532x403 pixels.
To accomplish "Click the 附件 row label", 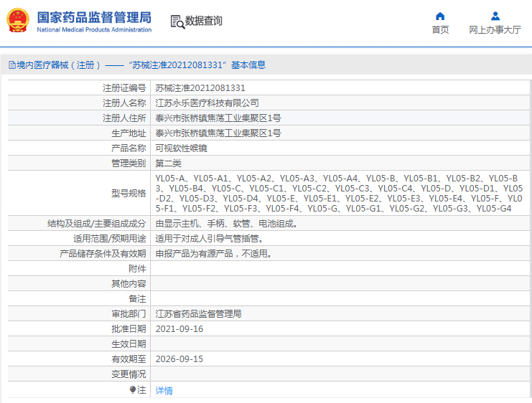I will (137, 269).
